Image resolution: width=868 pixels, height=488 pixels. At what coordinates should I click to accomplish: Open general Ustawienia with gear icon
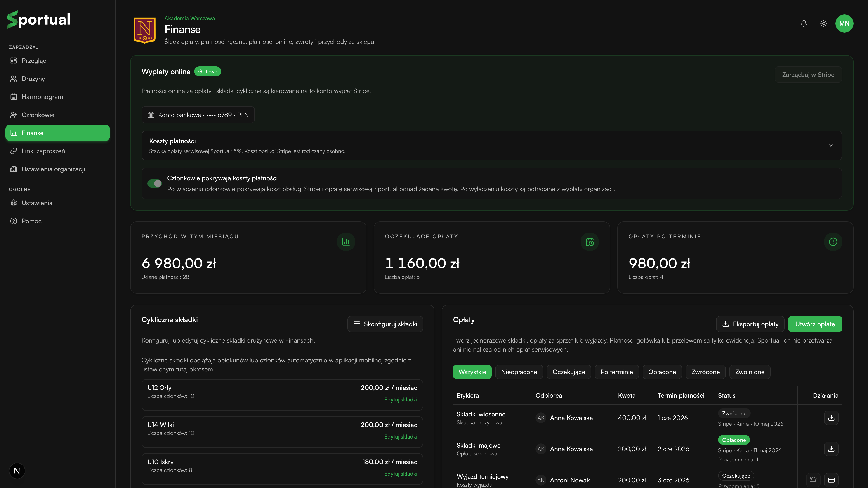tap(58, 203)
